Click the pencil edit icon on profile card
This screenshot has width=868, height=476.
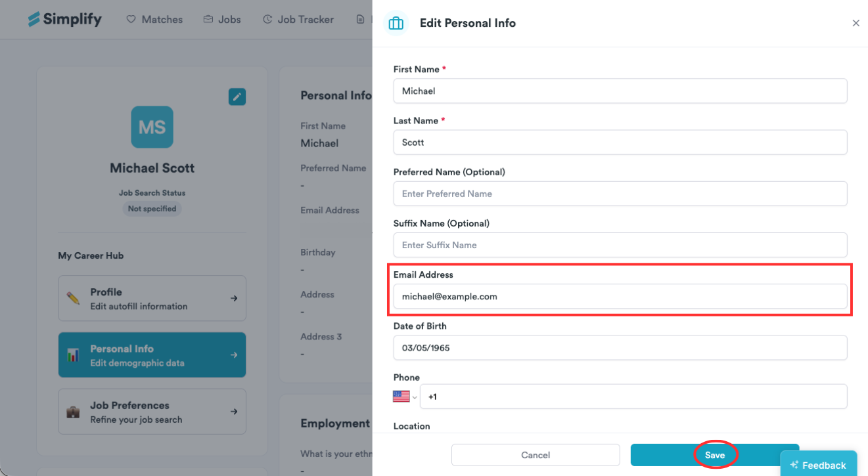point(237,97)
